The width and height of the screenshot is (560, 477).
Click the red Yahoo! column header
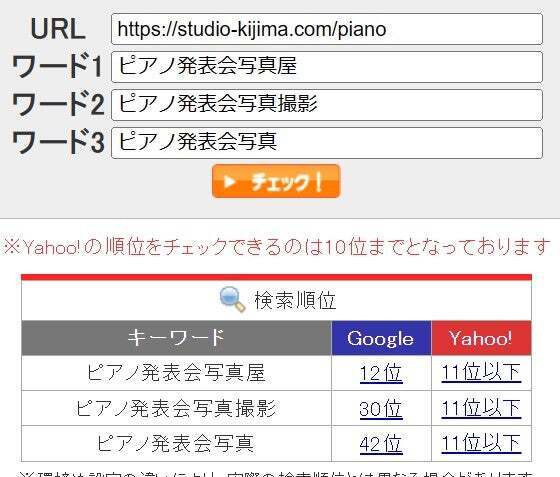click(481, 338)
